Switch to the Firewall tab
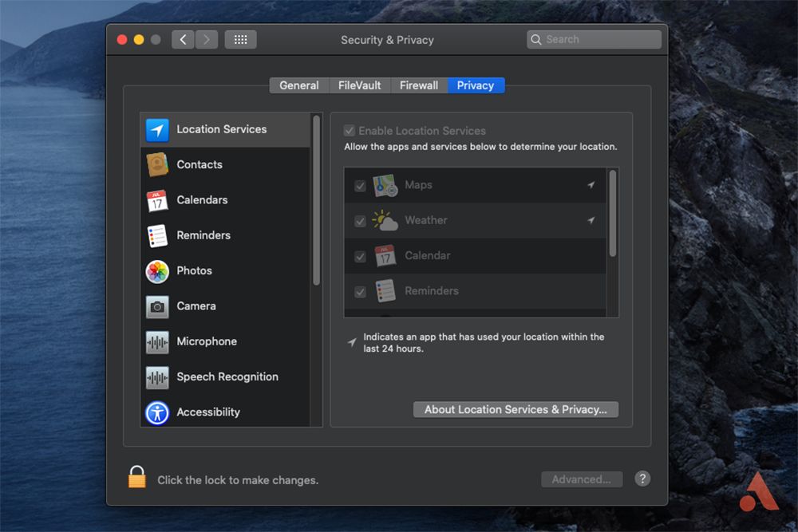This screenshot has height=532, width=798. [x=419, y=85]
